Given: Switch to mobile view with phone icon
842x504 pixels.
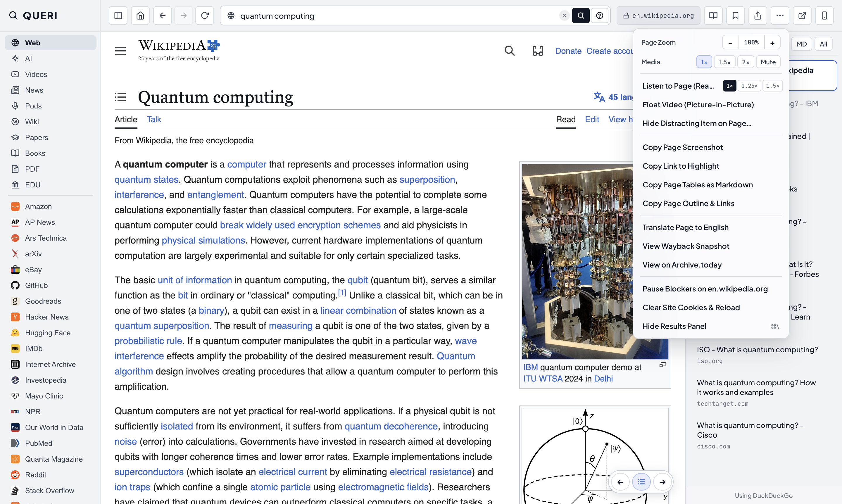Looking at the screenshot, I should coord(824,15).
